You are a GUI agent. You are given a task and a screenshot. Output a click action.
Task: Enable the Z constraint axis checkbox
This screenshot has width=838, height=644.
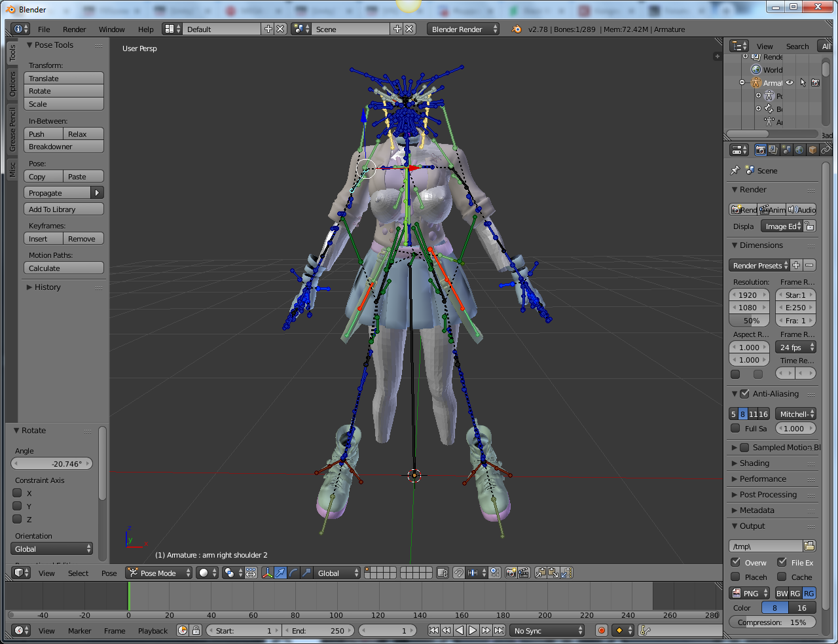pyautogui.click(x=18, y=519)
